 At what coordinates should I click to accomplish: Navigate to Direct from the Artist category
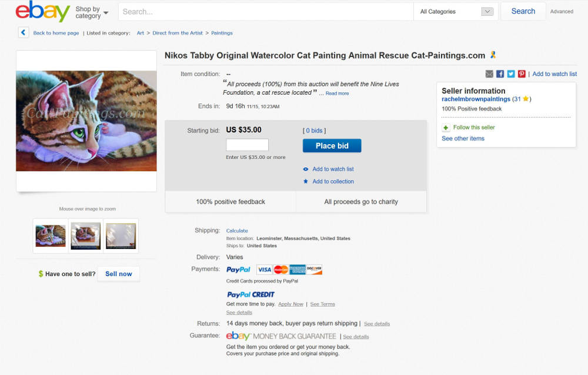pos(178,33)
